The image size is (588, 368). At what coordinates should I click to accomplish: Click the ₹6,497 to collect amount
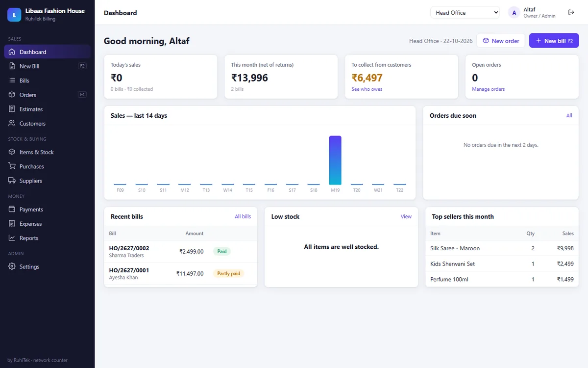(367, 78)
